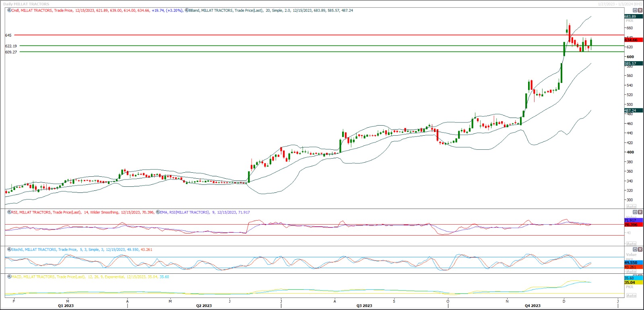
Task: Click the clock icon beside MACD label
Action: pyautogui.click(x=9, y=277)
